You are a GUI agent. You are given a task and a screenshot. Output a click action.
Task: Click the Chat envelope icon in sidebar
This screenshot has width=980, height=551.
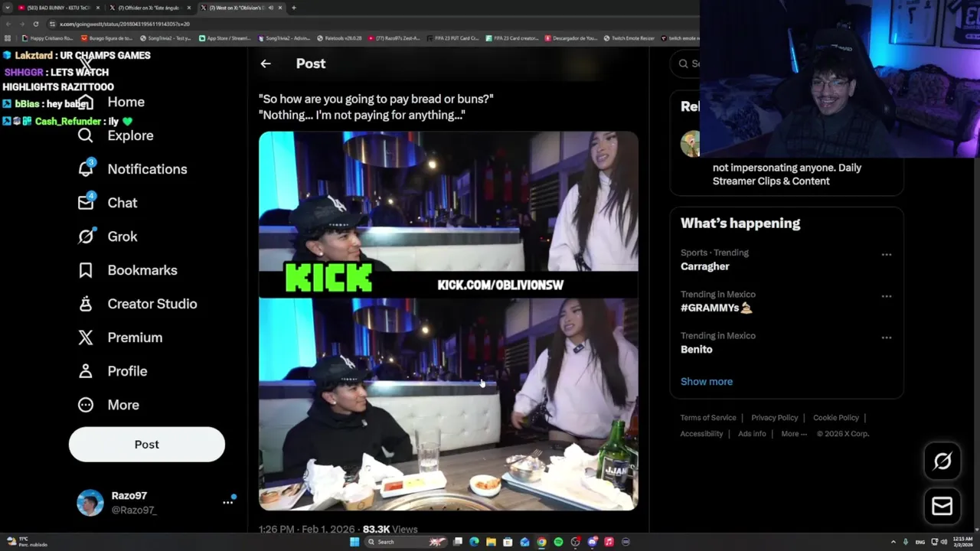click(x=86, y=203)
